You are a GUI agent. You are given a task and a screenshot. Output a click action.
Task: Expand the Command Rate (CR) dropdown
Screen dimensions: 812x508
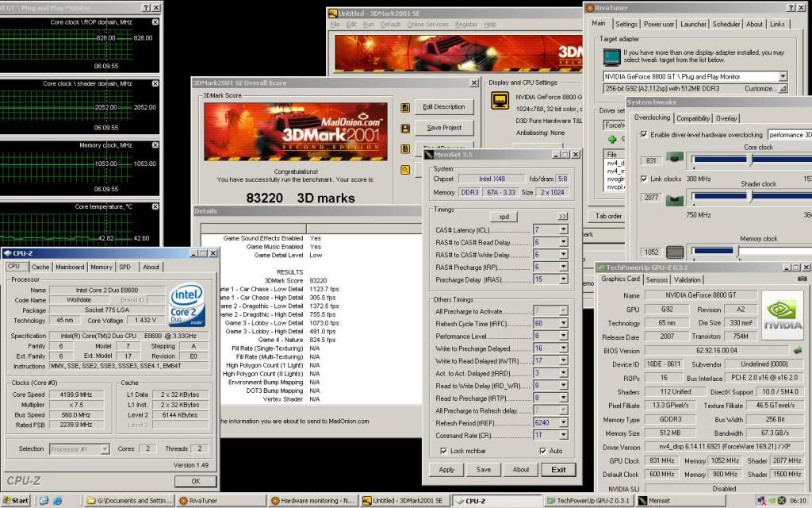click(x=563, y=435)
